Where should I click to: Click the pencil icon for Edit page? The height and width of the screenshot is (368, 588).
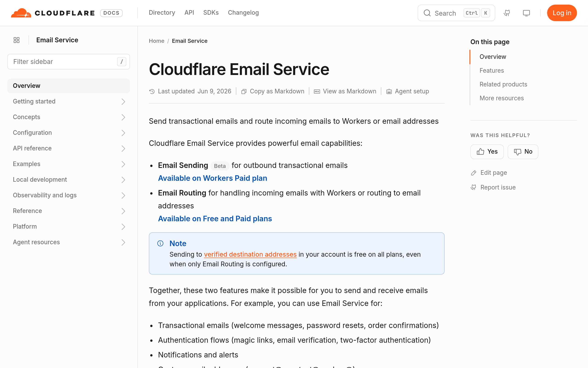pos(474,173)
